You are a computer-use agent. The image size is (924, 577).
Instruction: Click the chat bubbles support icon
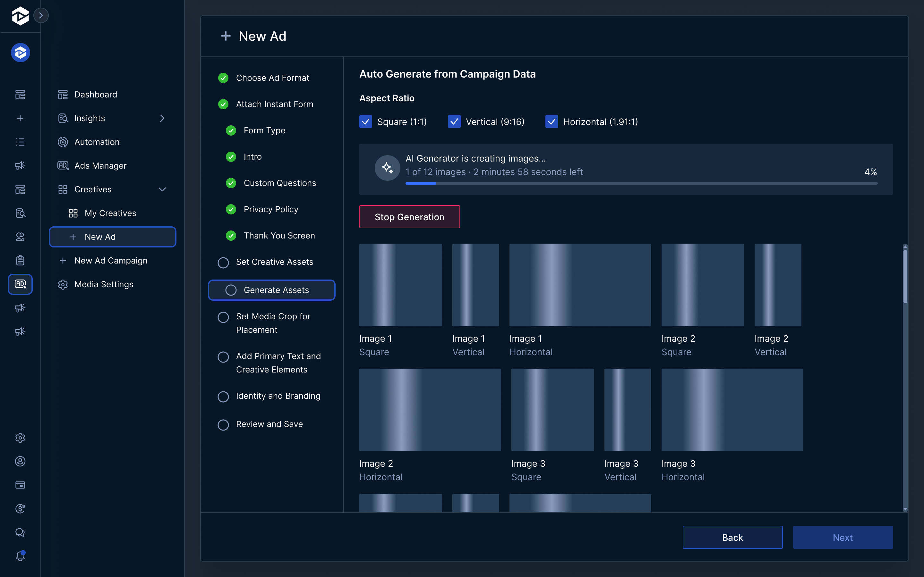click(20, 532)
